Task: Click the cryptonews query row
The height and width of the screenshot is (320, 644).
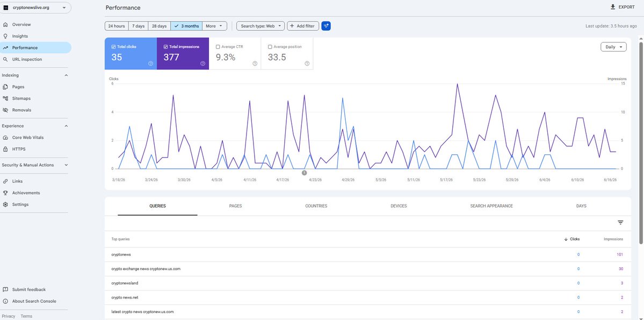Action: coord(367,254)
